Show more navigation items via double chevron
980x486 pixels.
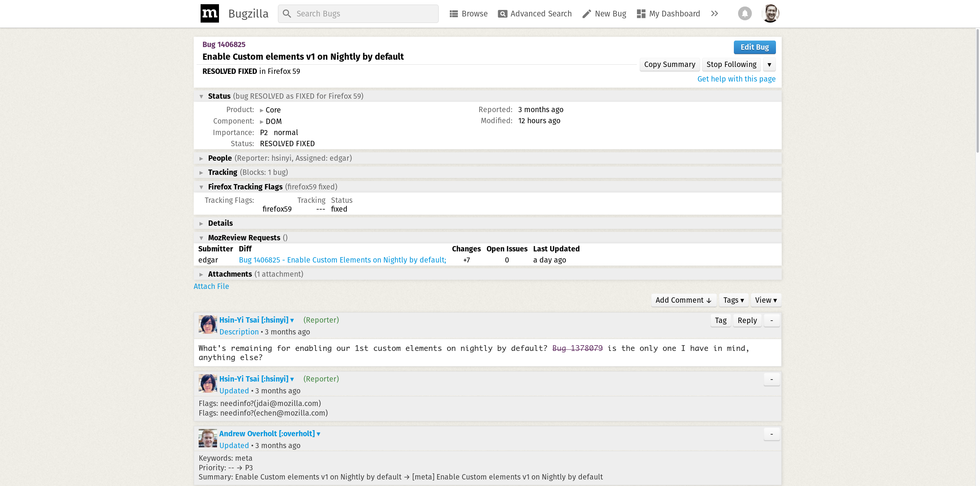pos(714,14)
